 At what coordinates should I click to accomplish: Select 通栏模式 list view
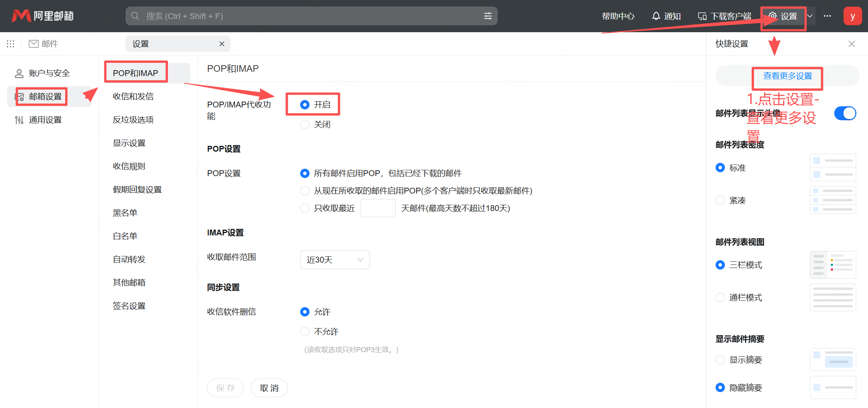point(720,297)
